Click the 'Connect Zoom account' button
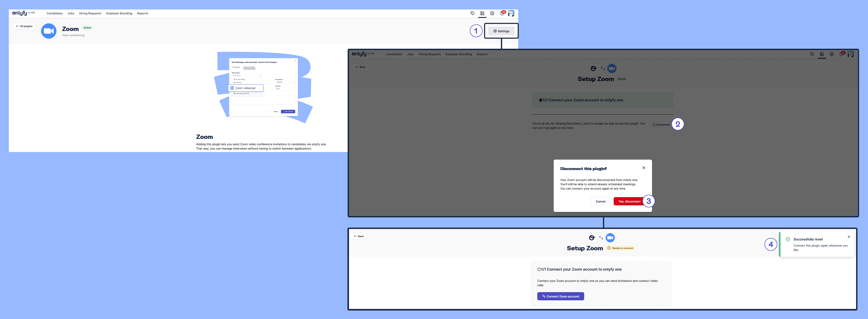 (560, 296)
